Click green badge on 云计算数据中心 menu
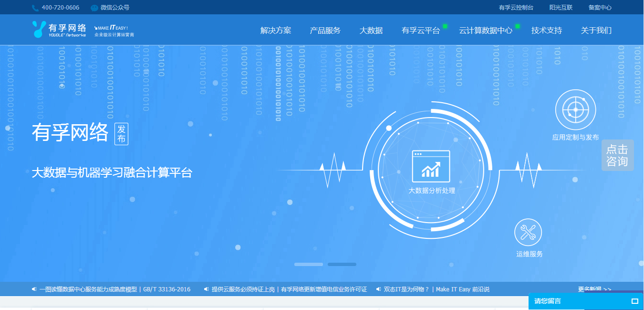 click(x=518, y=26)
